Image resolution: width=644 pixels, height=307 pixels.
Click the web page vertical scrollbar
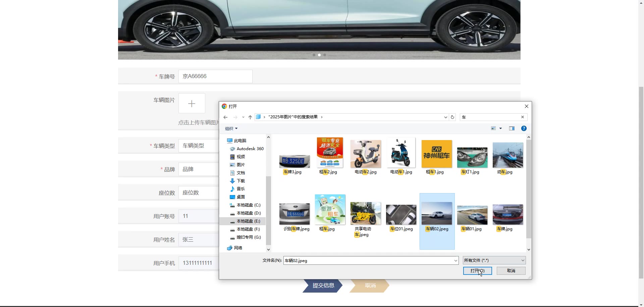(641, 183)
